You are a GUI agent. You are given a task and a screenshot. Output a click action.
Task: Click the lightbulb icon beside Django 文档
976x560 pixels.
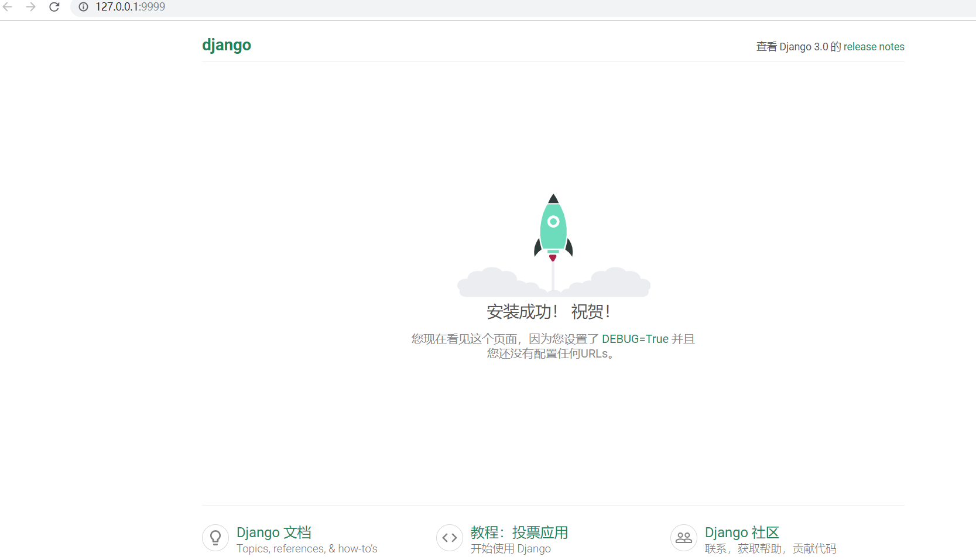(215, 538)
